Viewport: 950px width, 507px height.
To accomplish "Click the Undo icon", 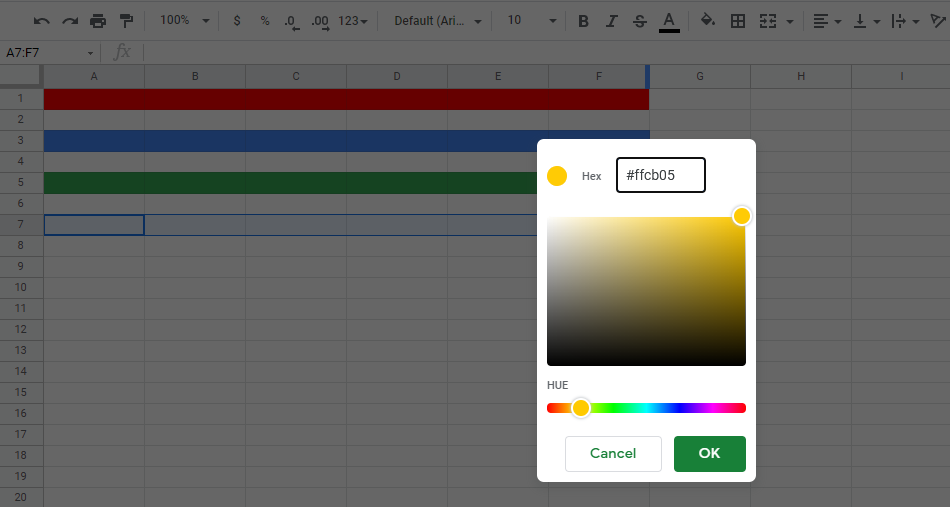I will coord(41,21).
